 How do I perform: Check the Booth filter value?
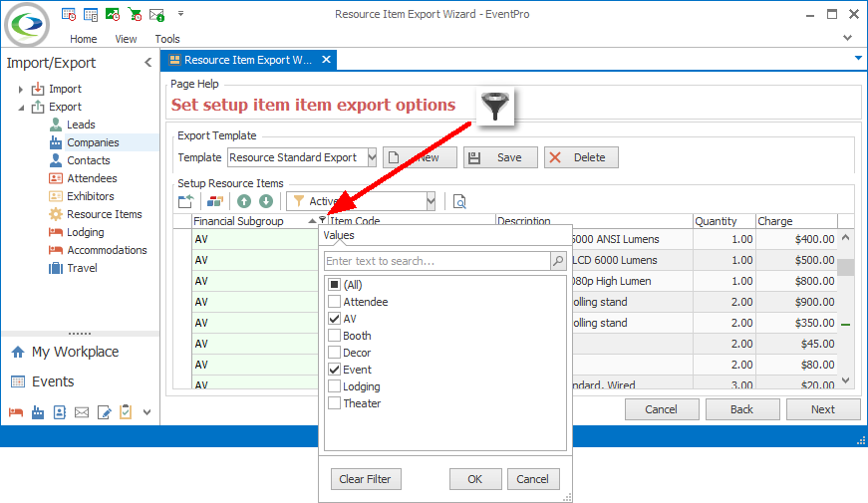(x=335, y=336)
